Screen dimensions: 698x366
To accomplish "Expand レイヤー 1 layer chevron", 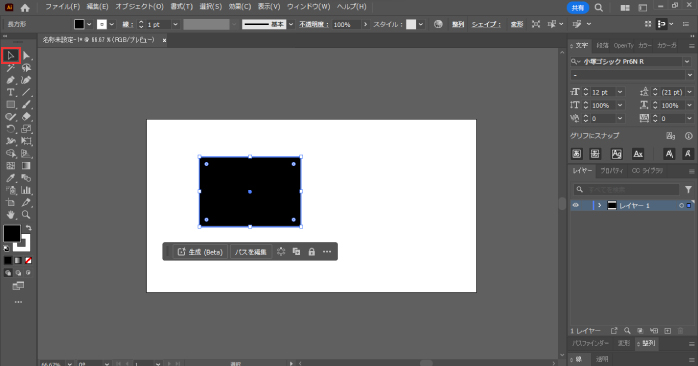I will tap(600, 205).
